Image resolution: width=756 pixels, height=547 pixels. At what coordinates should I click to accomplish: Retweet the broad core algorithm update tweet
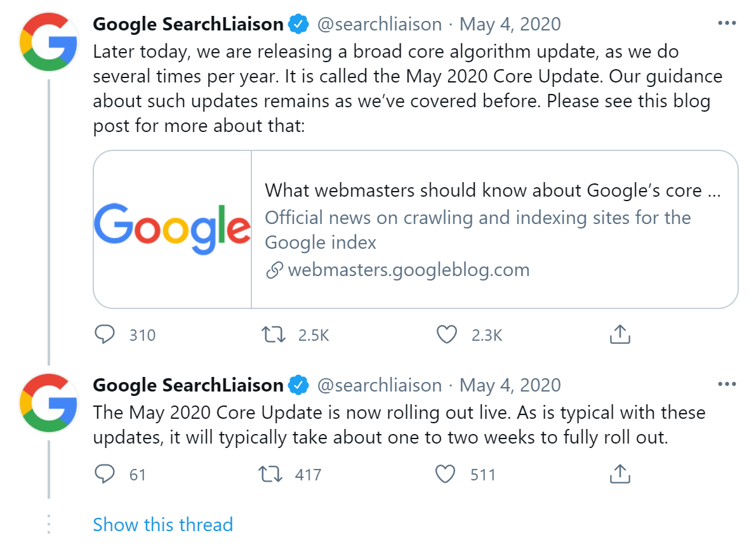[x=273, y=334]
